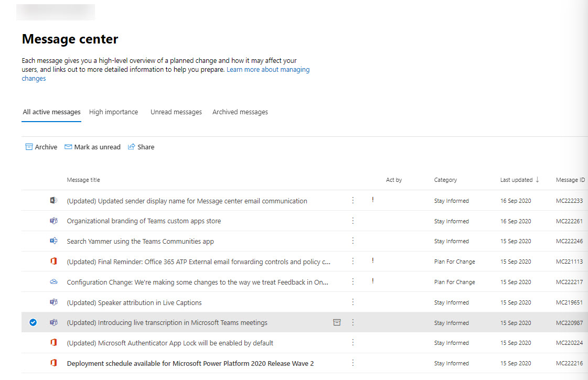Click message ID MC222217
Screen dimensions: 588x380
pos(569,282)
